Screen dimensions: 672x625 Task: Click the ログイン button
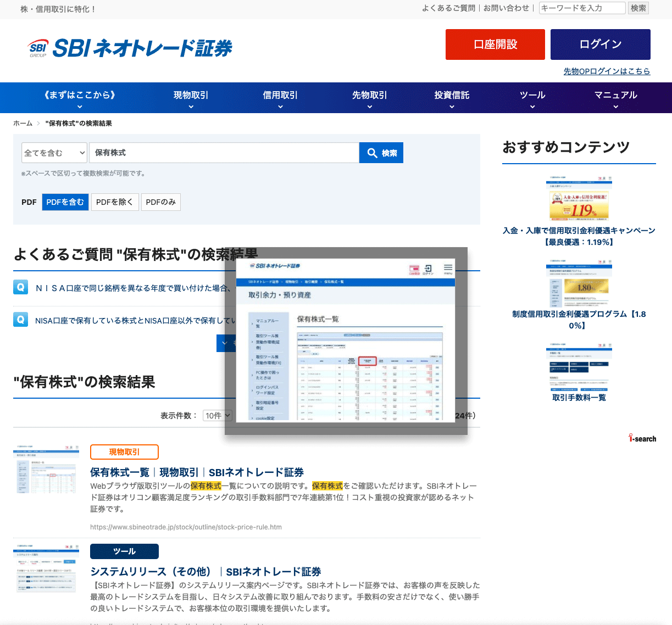point(601,44)
